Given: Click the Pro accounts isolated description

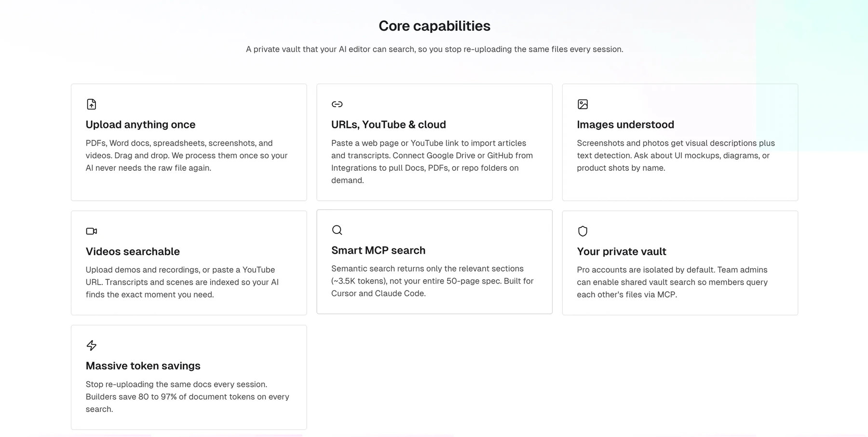Looking at the screenshot, I should (672, 282).
